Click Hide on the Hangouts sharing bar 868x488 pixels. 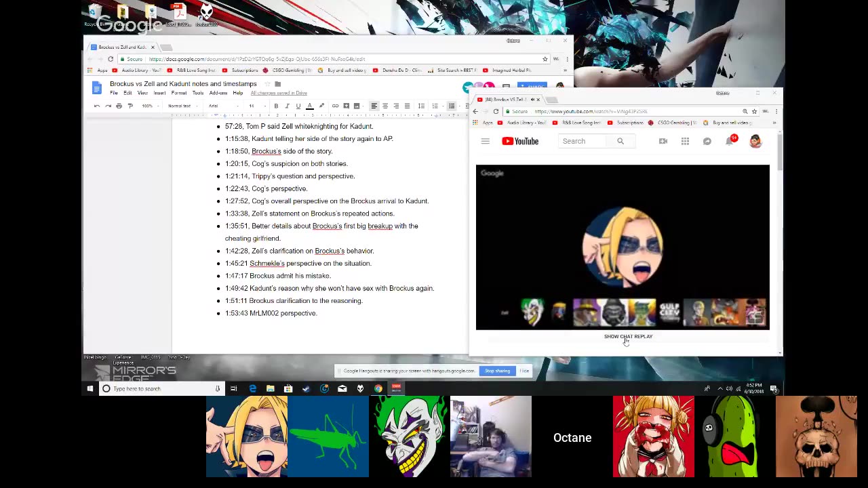point(524,371)
